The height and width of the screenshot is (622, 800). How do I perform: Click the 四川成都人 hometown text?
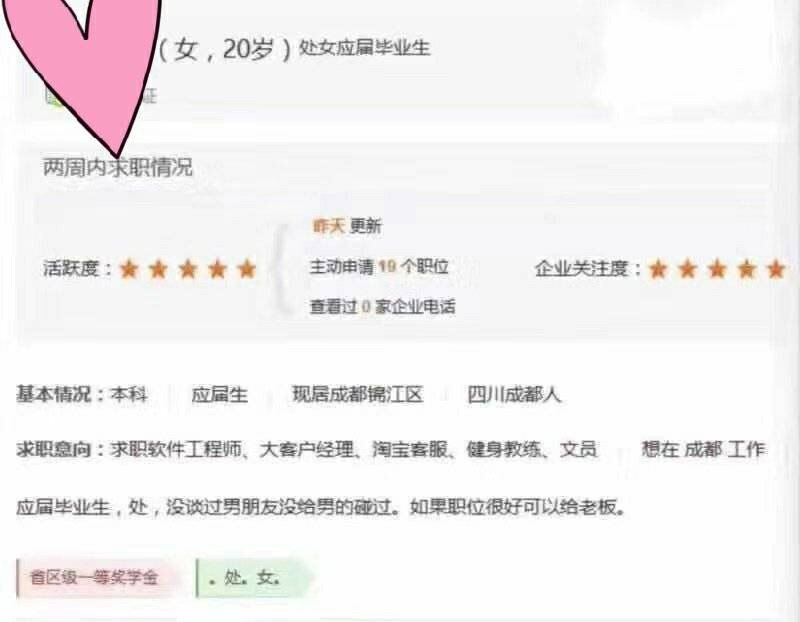(514, 394)
